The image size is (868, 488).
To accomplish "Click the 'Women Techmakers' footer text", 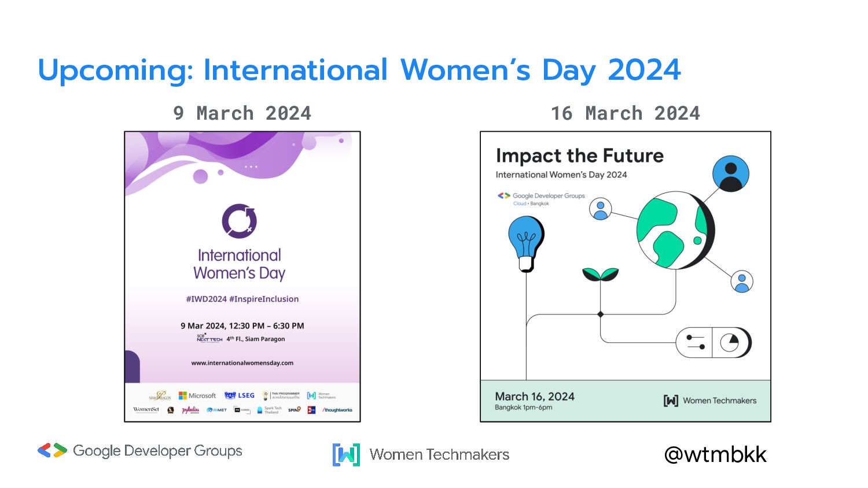I will [x=440, y=454].
